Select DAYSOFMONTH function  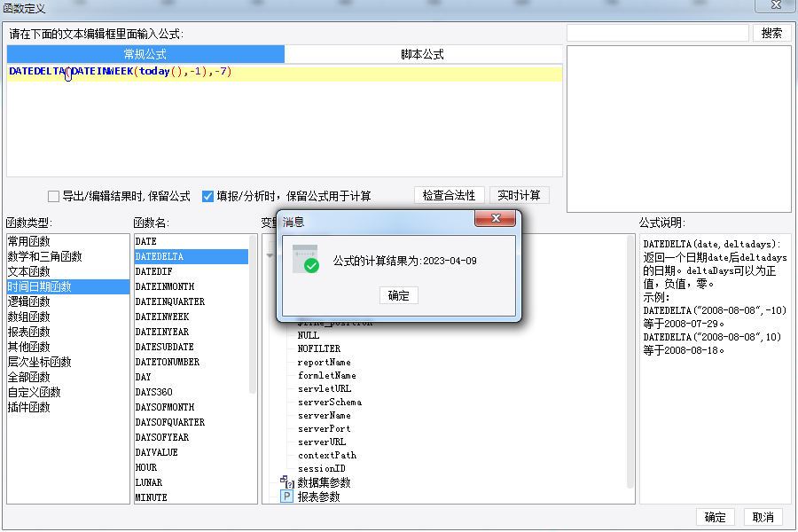(x=192, y=407)
